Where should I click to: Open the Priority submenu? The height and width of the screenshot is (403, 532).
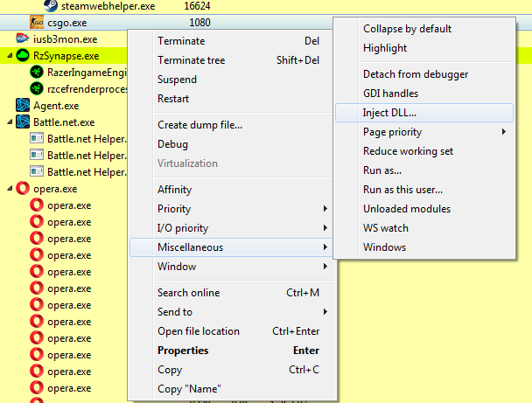tap(231, 209)
